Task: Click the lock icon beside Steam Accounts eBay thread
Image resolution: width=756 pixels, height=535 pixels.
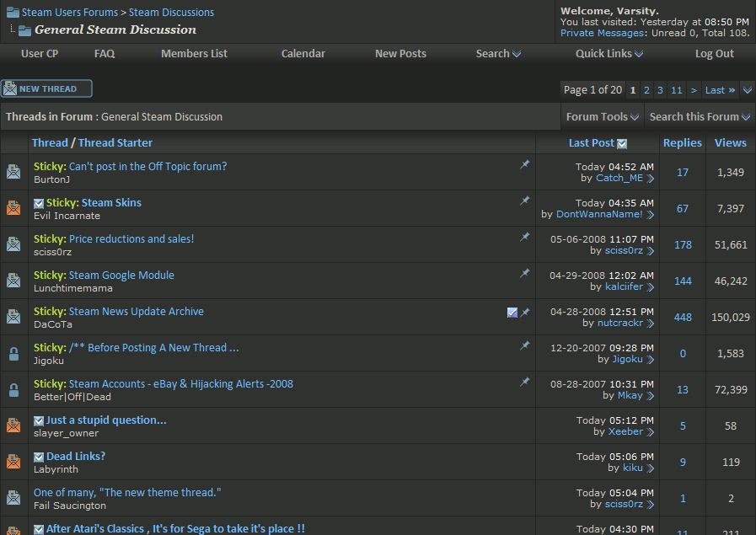Action: pos(14,390)
